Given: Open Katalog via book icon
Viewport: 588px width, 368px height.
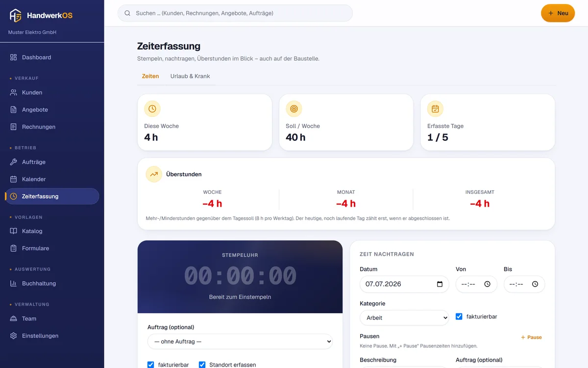Looking at the screenshot, I should (14, 231).
